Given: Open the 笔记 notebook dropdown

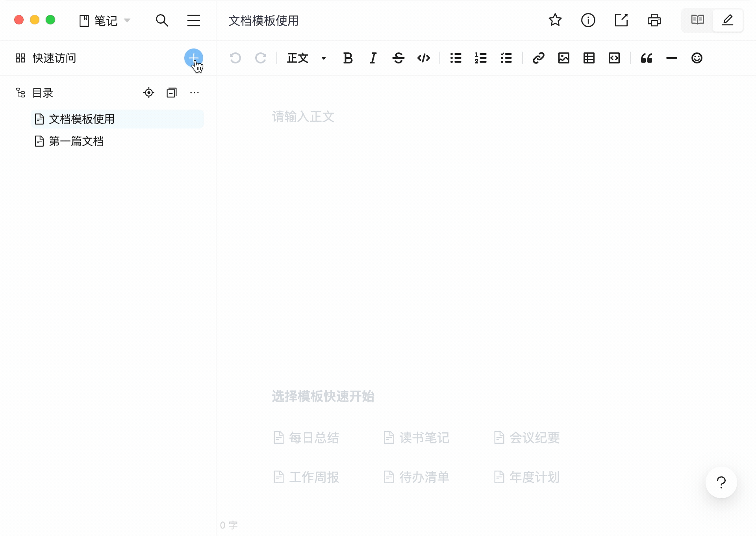Looking at the screenshot, I should (105, 20).
